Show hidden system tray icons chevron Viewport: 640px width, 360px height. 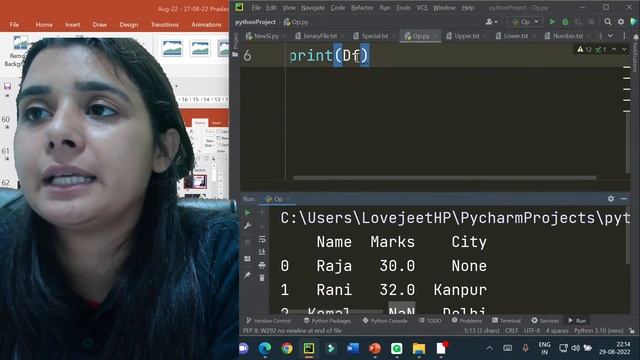click(489, 348)
